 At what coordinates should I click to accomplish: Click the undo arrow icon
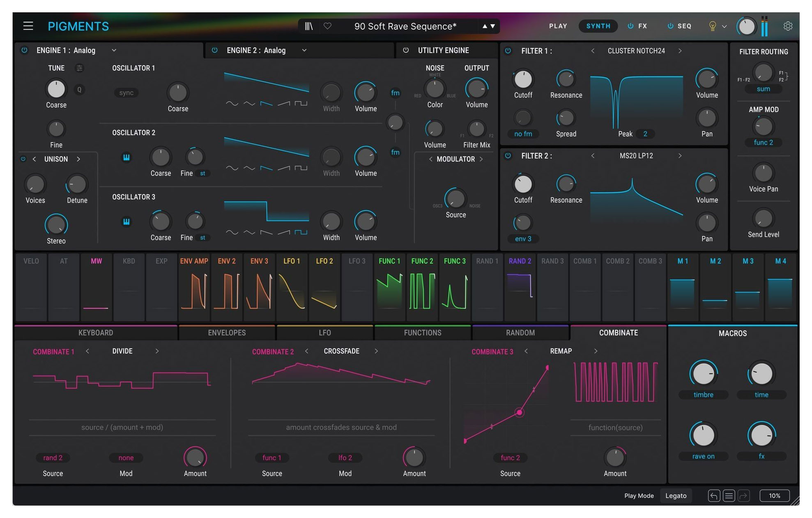[x=714, y=496]
